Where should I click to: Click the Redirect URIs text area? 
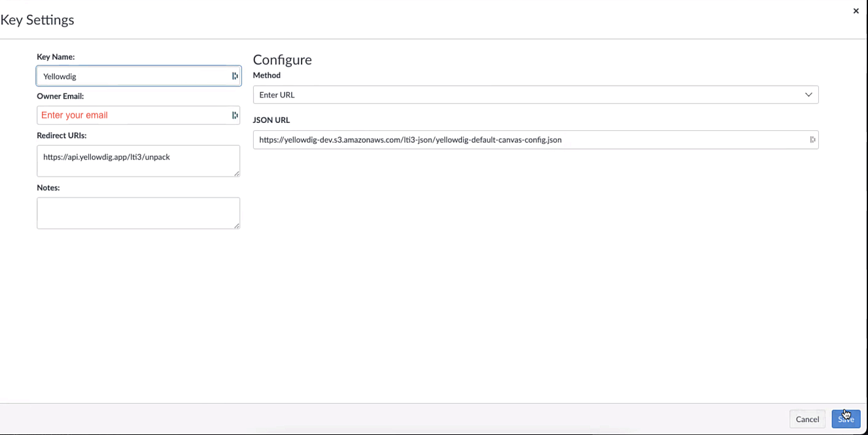point(139,161)
